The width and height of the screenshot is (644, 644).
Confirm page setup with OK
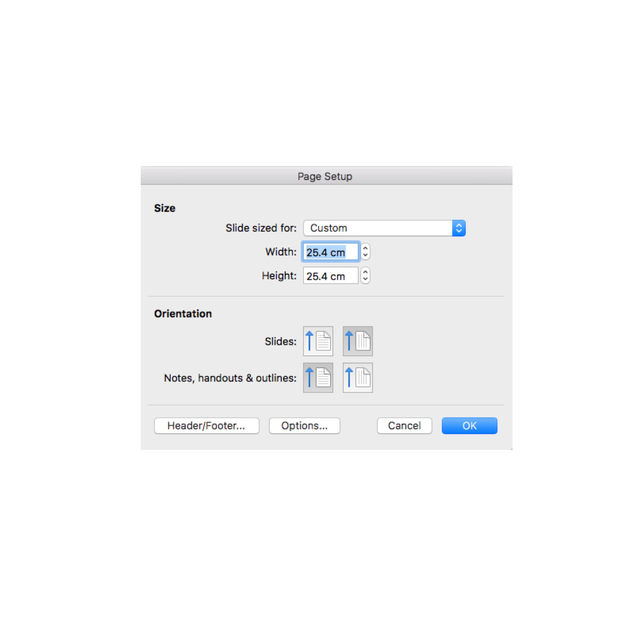click(x=469, y=426)
